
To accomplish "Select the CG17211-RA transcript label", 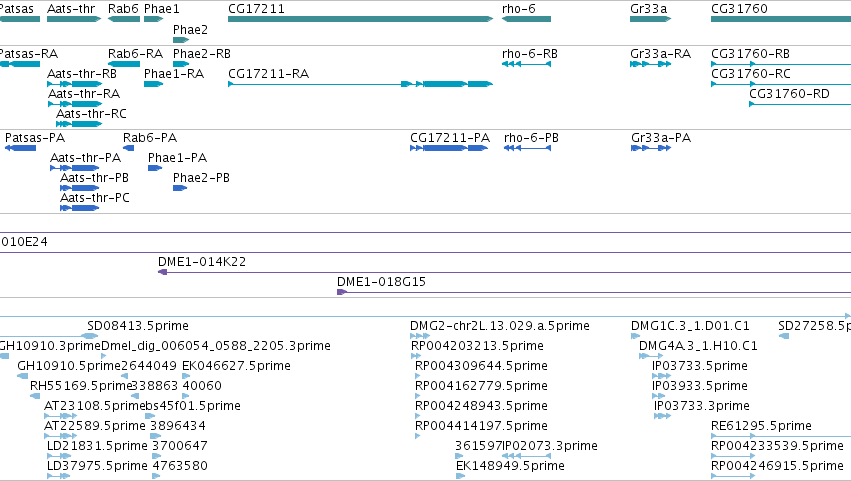I will pyautogui.click(x=269, y=73).
